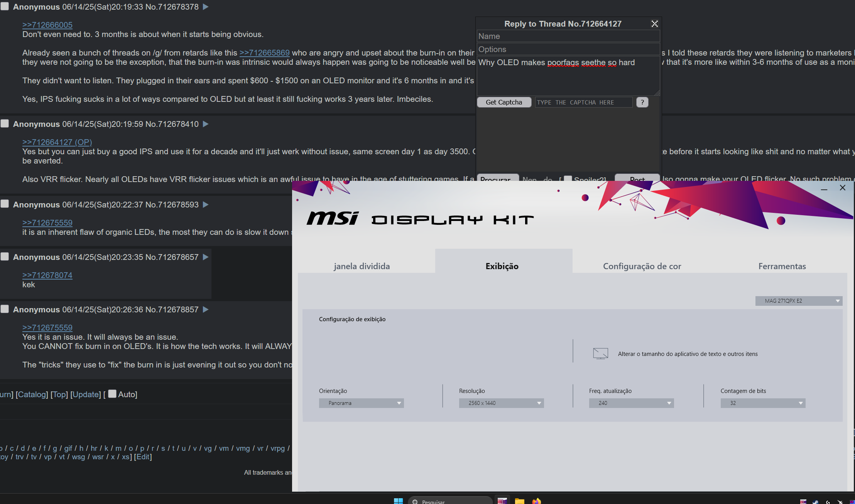Open the MAG 271QPX E2 monitor dropdown
Viewport: 855px width, 504px height.
pos(799,301)
